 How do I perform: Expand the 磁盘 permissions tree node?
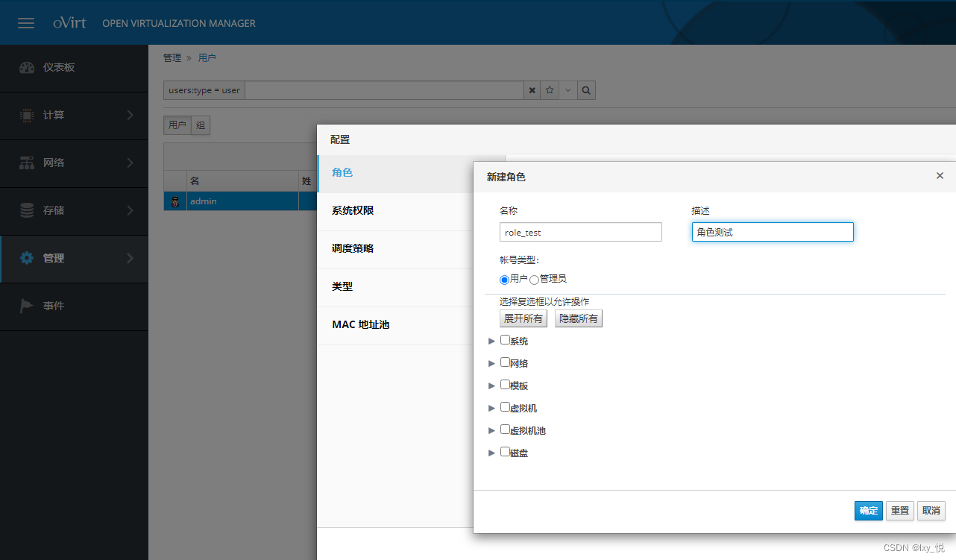(x=491, y=453)
